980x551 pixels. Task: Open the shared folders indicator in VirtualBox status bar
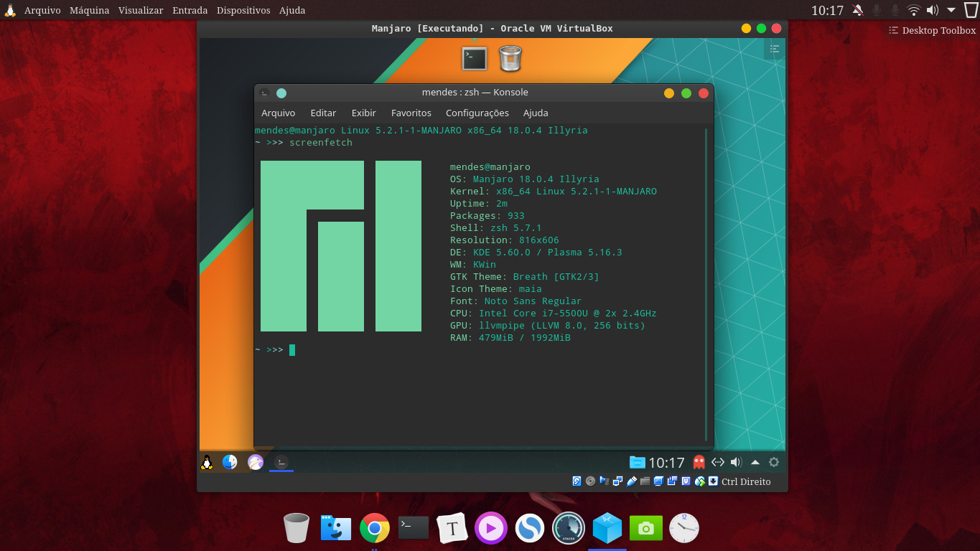tap(645, 481)
